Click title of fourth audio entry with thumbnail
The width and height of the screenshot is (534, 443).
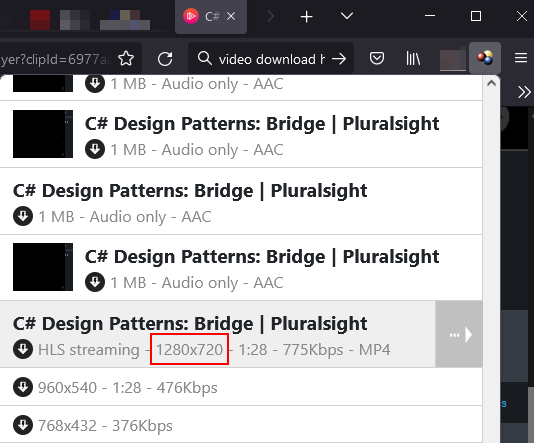262,257
